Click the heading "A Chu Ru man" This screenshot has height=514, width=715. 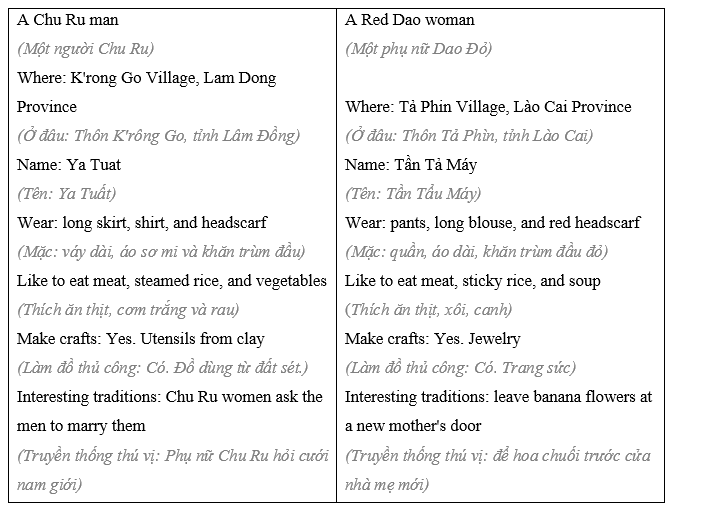60,20
